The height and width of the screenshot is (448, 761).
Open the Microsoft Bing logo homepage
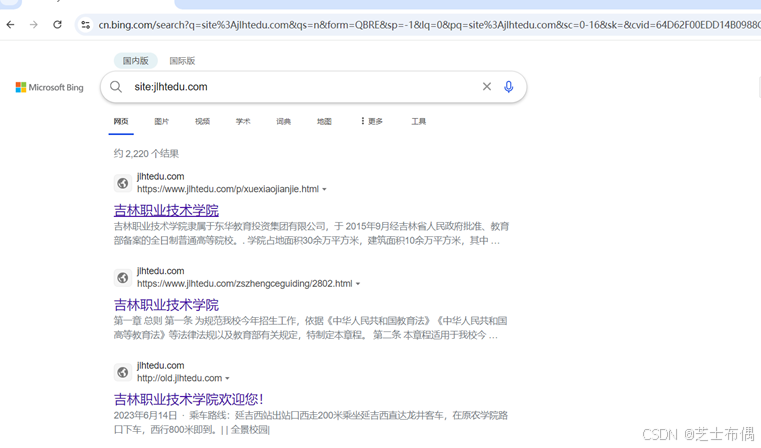(x=50, y=87)
